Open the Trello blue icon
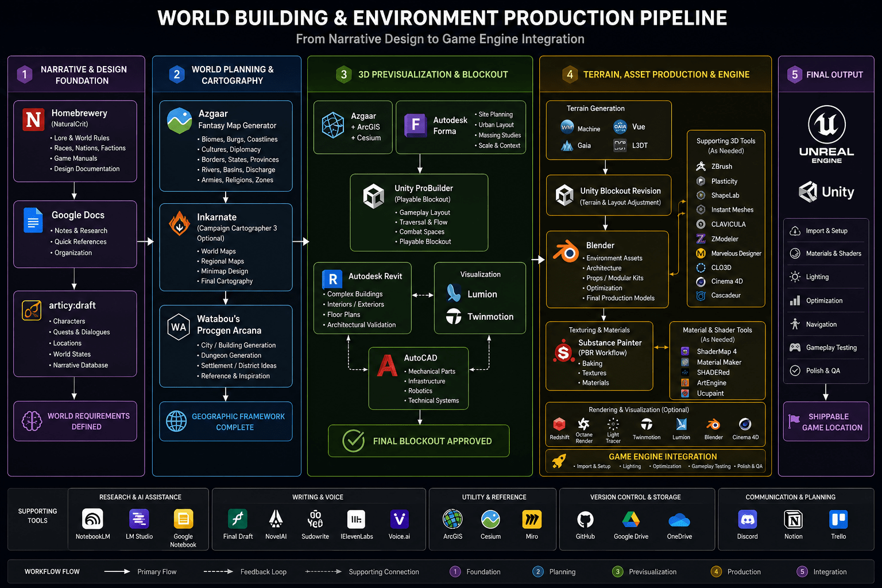 [838, 519]
